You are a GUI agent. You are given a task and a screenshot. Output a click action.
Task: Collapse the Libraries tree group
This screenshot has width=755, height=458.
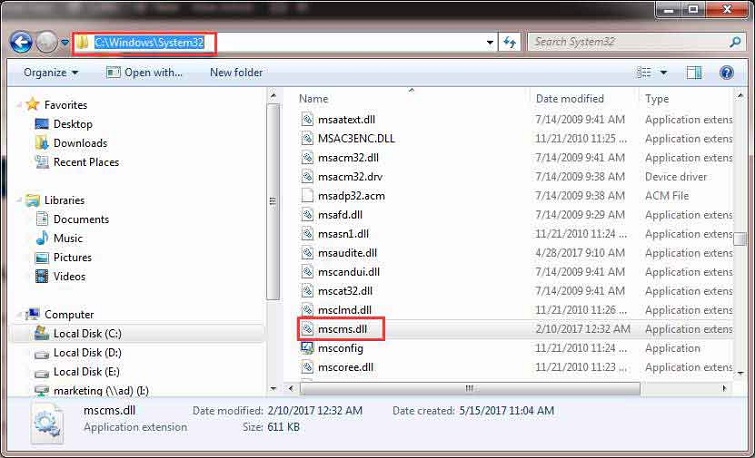(20, 200)
